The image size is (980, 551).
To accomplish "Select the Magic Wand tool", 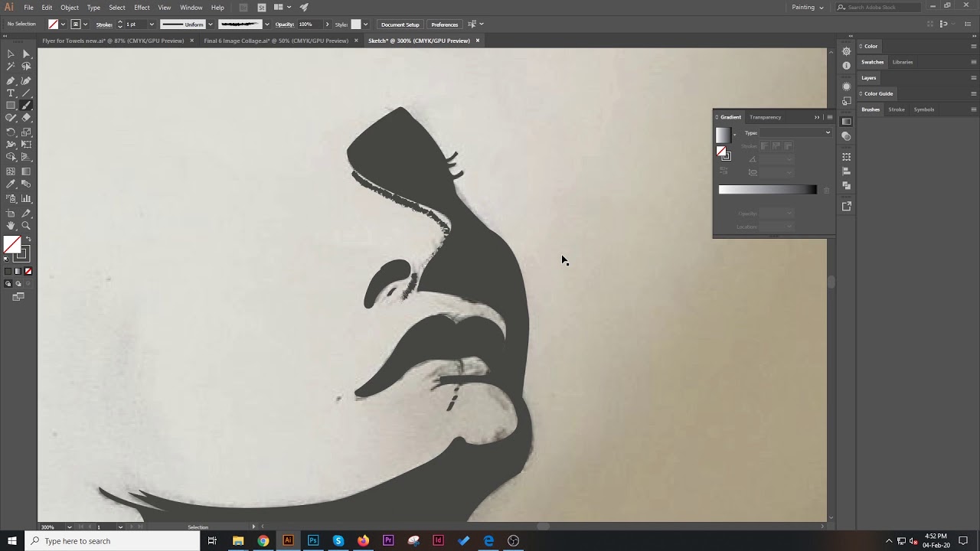I will [11, 67].
